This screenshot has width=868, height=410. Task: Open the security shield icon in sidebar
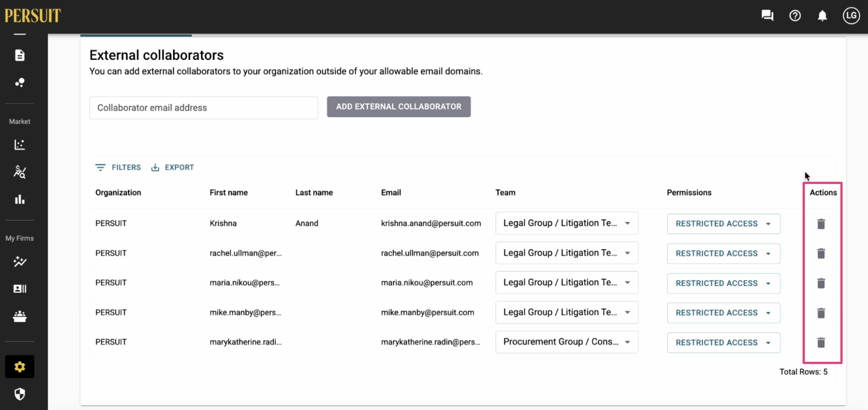coord(20,394)
